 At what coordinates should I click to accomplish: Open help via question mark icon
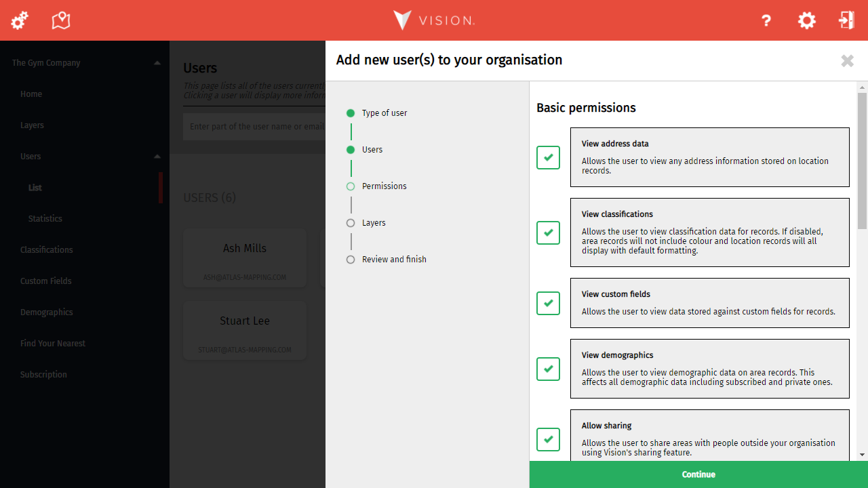point(766,20)
